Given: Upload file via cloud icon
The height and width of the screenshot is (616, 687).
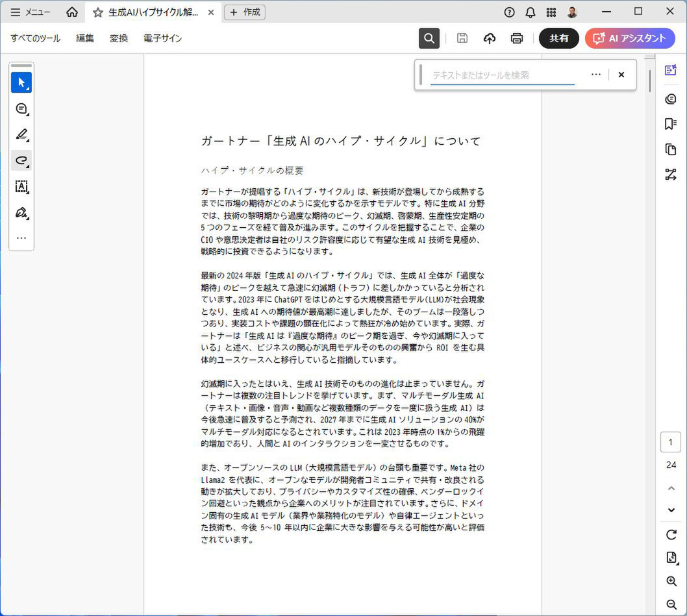Looking at the screenshot, I should click(490, 38).
